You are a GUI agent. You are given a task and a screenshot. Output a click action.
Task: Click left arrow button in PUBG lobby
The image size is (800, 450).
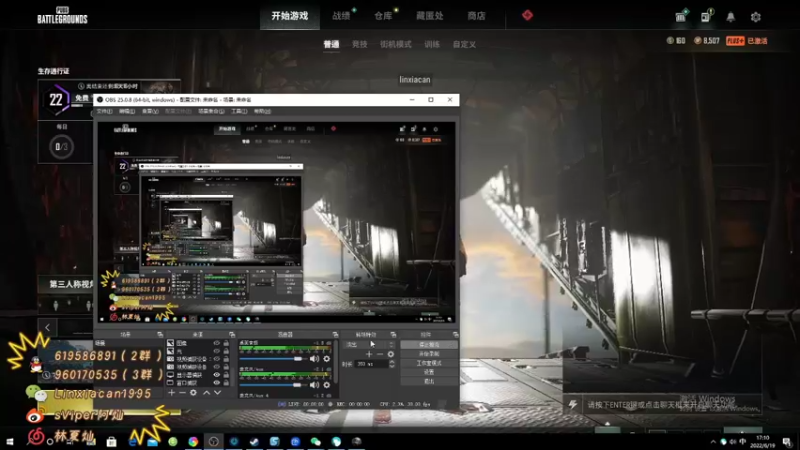pyautogui.click(x=48, y=328)
